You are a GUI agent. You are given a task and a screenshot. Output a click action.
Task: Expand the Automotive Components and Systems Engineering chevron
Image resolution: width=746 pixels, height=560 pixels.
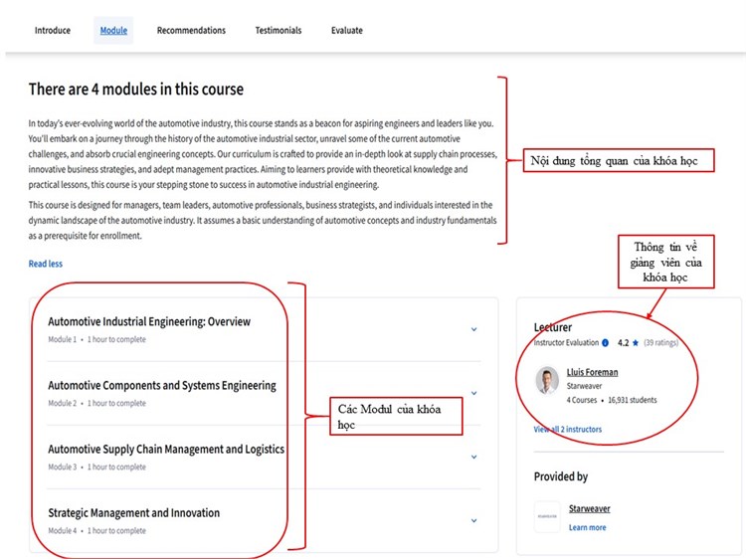coord(473,393)
